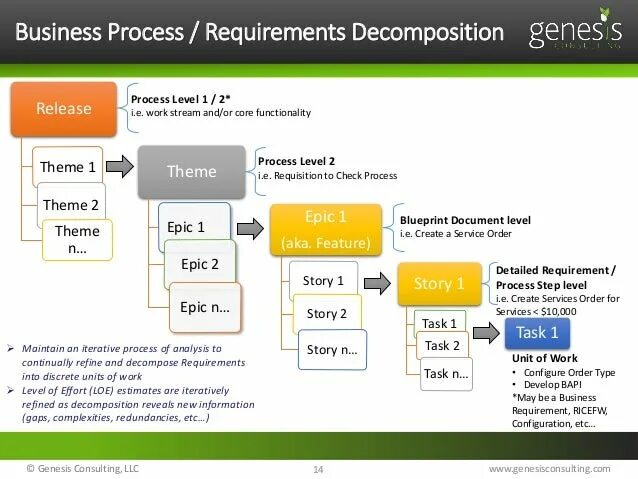Select the Theme 1 box

[68, 167]
